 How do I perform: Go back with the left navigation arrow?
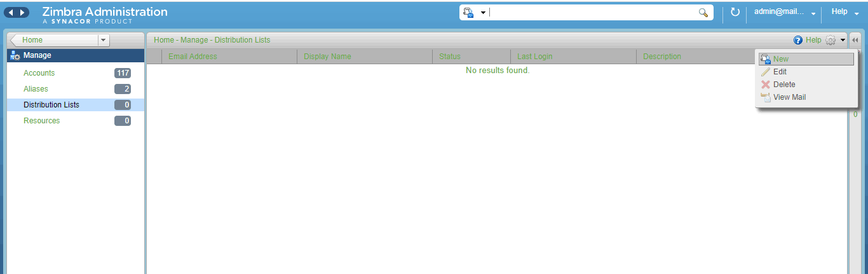11,13
